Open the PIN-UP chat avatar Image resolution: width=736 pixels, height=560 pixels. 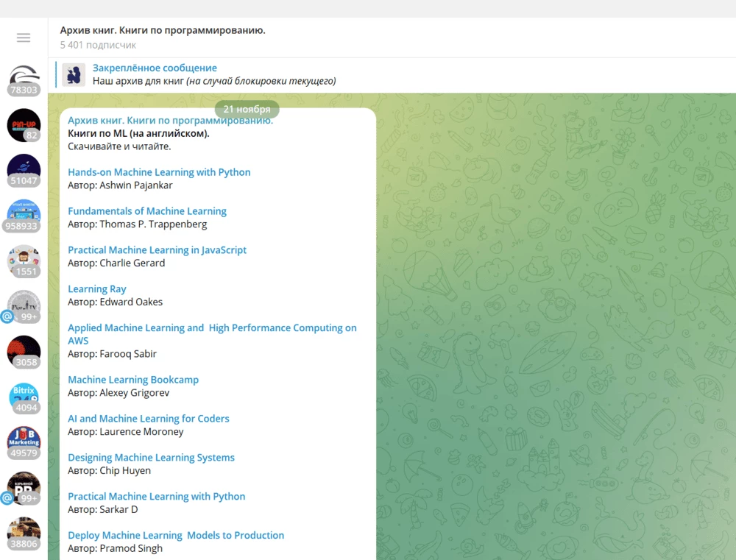pyautogui.click(x=24, y=125)
